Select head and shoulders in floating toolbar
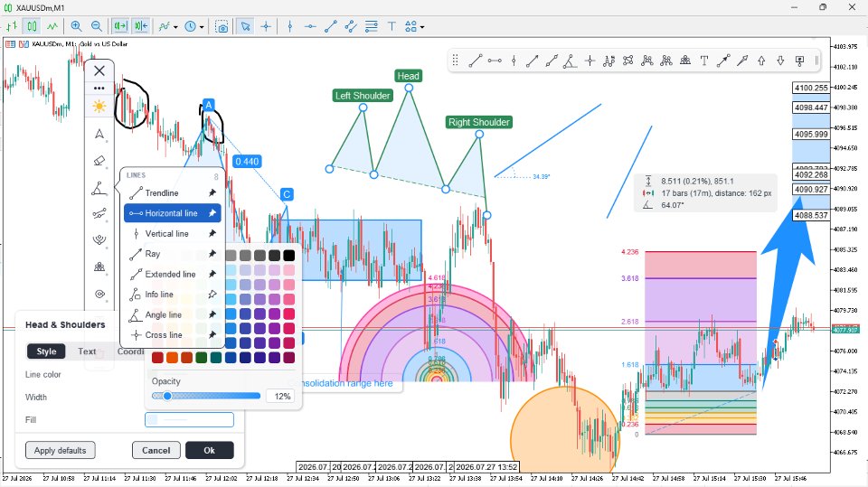868x487 pixels. 685,61
